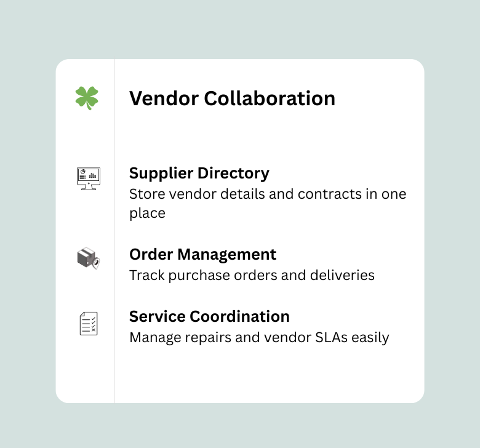Viewport: 480px width, 448px height.
Task: Select the monitor dashboard icon
Action: (x=88, y=178)
